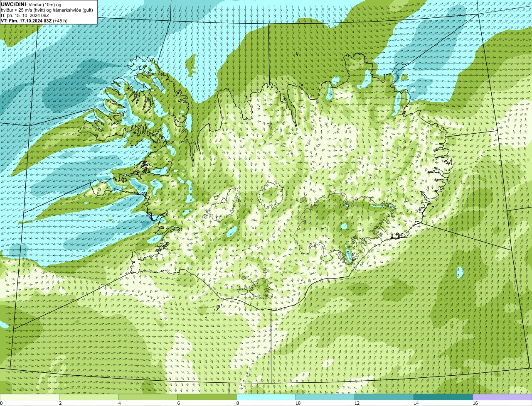Click the legend scale label "16"
The height and width of the screenshot is (406, 532).
tap(475, 403)
